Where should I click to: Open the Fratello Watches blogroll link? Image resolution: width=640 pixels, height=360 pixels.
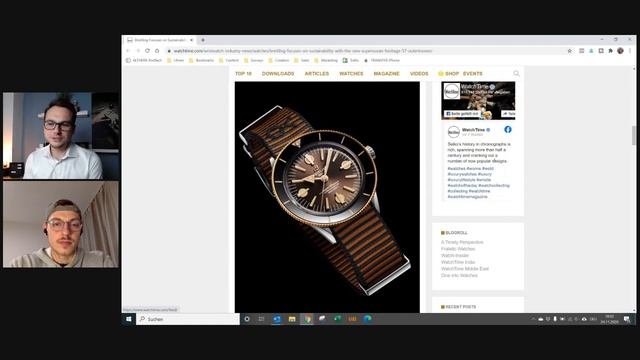tap(458, 249)
